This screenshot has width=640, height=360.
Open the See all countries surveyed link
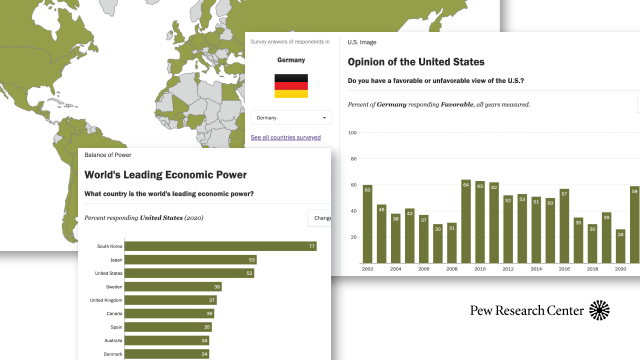click(x=286, y=138)
